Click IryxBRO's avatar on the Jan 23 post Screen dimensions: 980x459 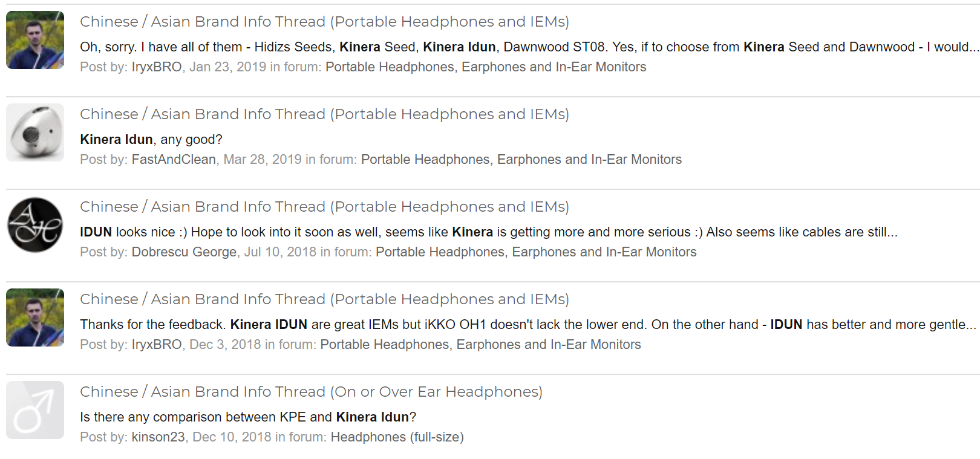pyautogui.click(x=35, y=40)
